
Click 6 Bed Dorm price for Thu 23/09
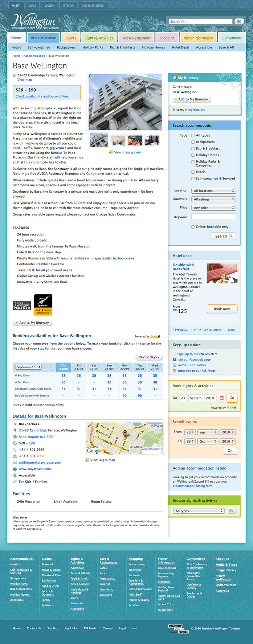(x=64, y=375)
